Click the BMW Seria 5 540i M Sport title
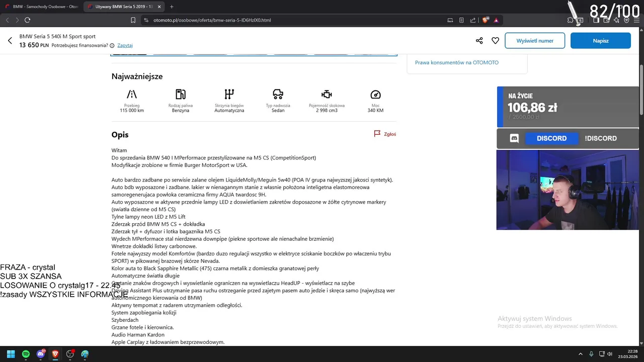644x362 pixels. (57, 37)
